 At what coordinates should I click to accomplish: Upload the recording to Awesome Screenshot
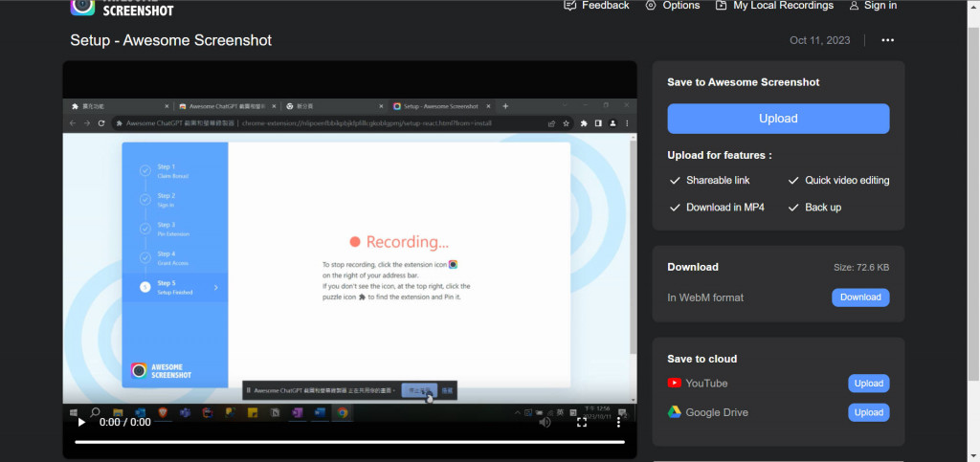point(778,119)
